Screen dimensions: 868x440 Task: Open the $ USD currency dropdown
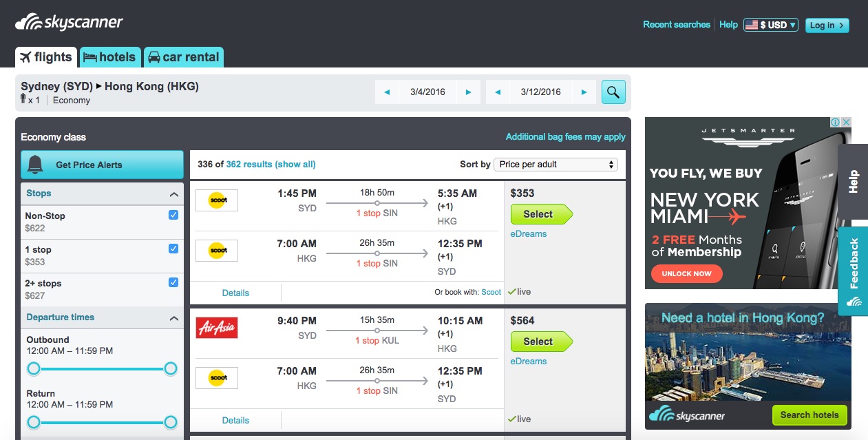coord(771,25)
